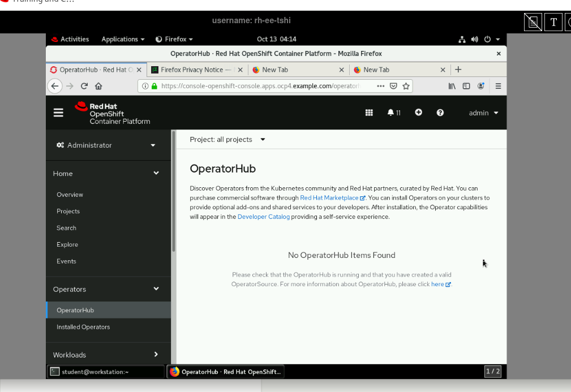Close the OperatorHub browser tab

(x=139, y=70)
